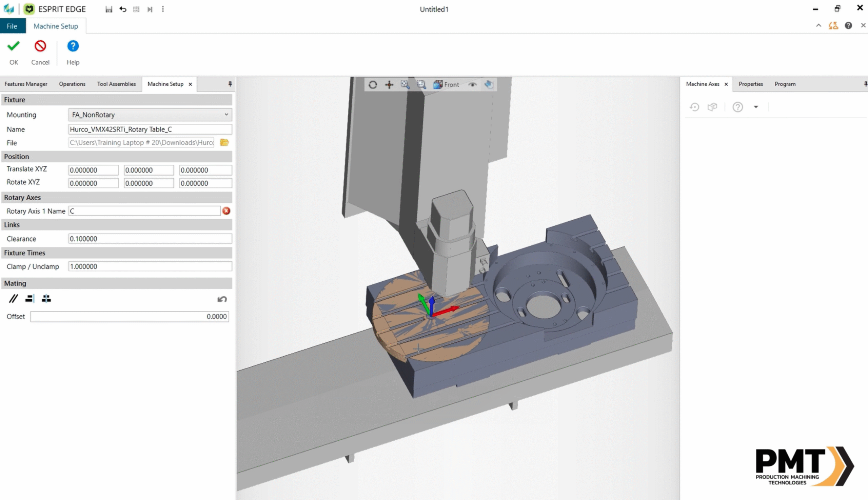
Task: Click the Translate Z value field
Action: coord(205,170)
